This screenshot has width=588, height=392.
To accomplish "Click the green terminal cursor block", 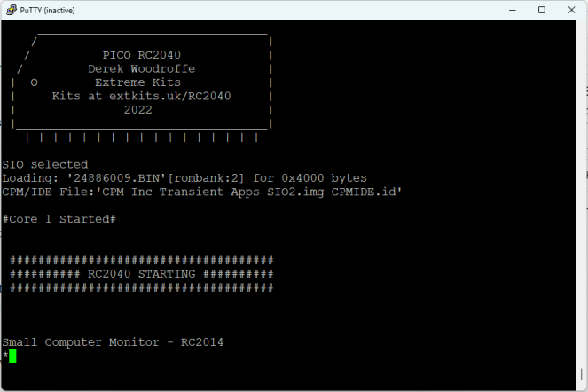I will (x=12, y=356).
